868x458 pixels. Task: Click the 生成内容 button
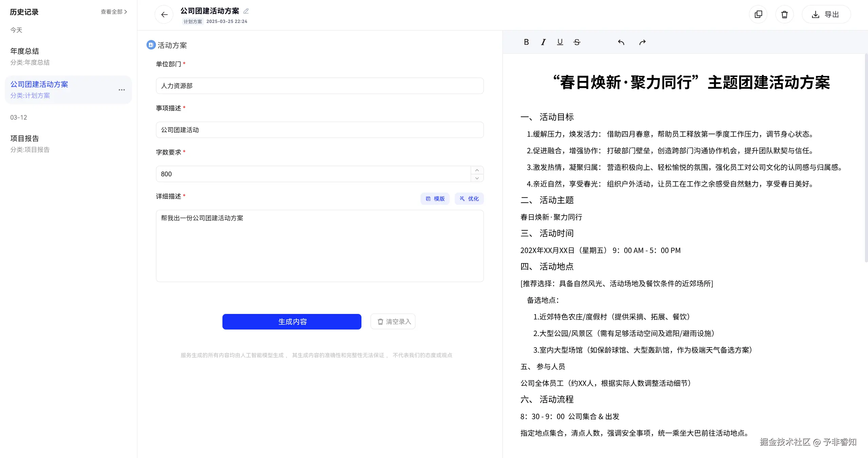[292, 321]
